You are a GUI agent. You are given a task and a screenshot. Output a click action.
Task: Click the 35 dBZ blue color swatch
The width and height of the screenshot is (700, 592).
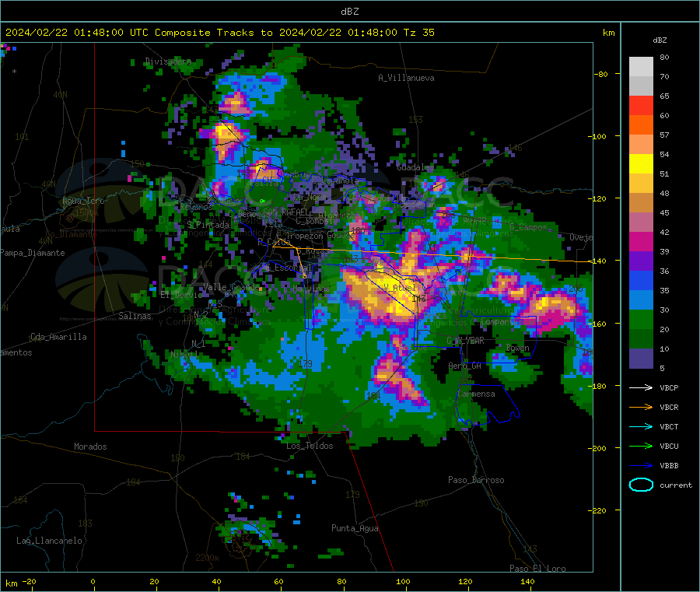click(641, 280)
